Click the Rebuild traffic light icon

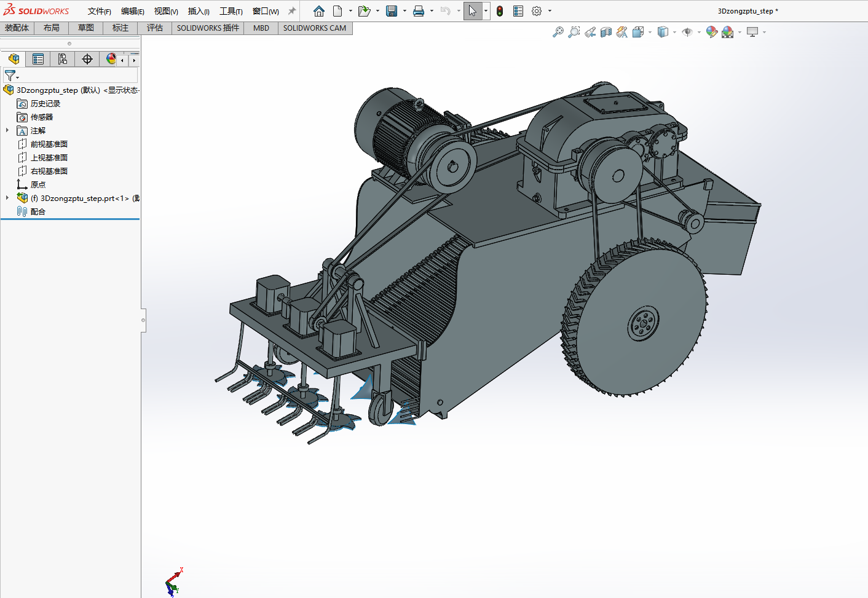click(x=500, y=11)
